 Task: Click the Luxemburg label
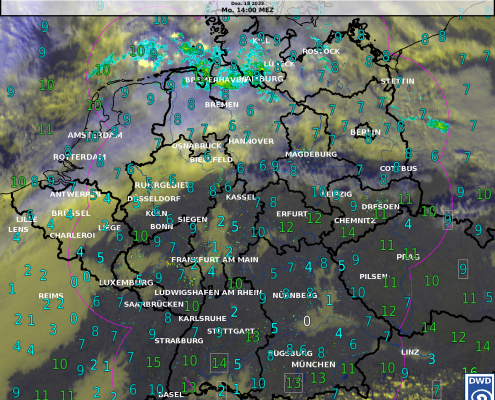pyautogui.click(x=126, y=283)
